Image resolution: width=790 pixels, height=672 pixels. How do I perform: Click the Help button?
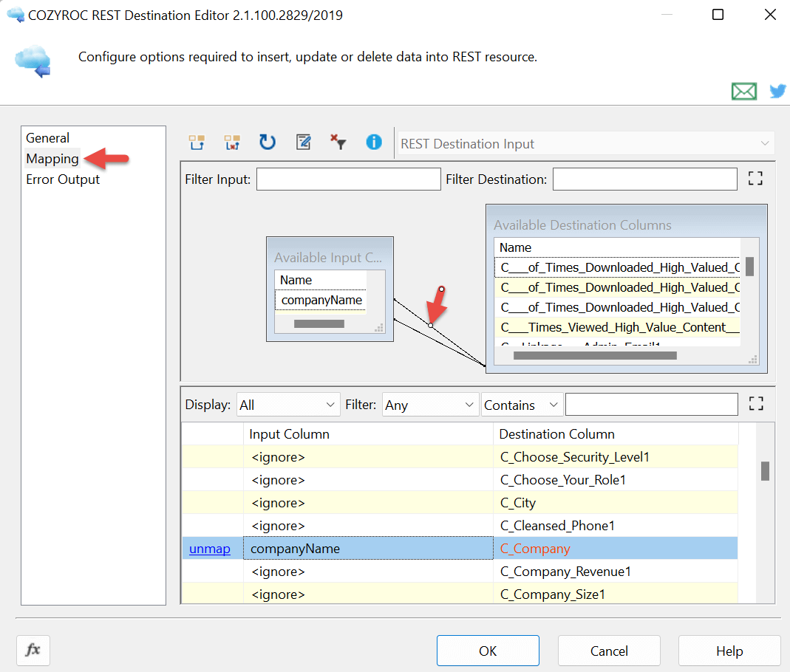tap(729, 651)
